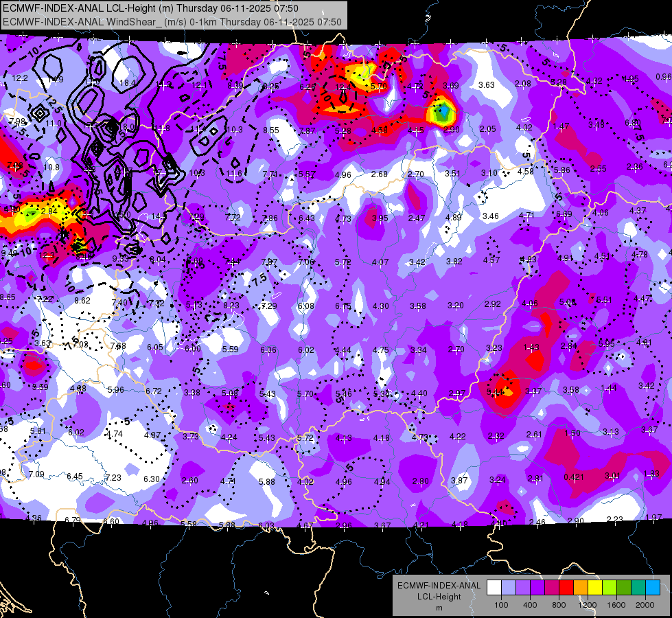Click the map value 5.86

(x=562, y=170)
